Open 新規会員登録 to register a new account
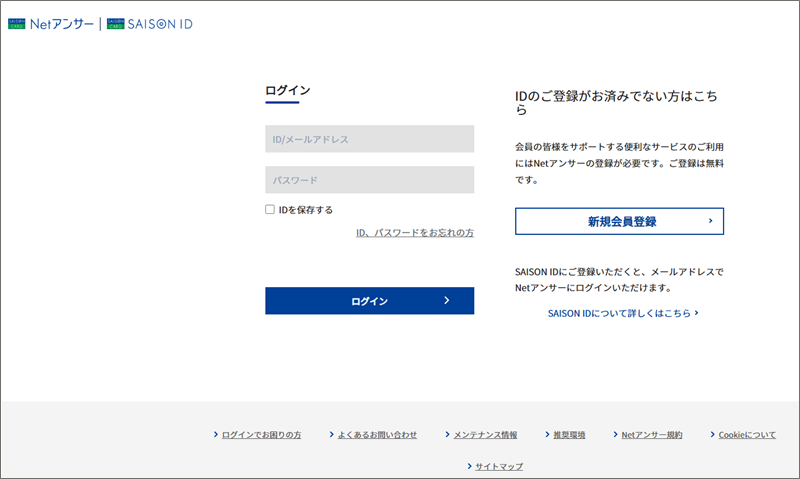Viewport: 800px width, 479px height. [x=619, y=221]
